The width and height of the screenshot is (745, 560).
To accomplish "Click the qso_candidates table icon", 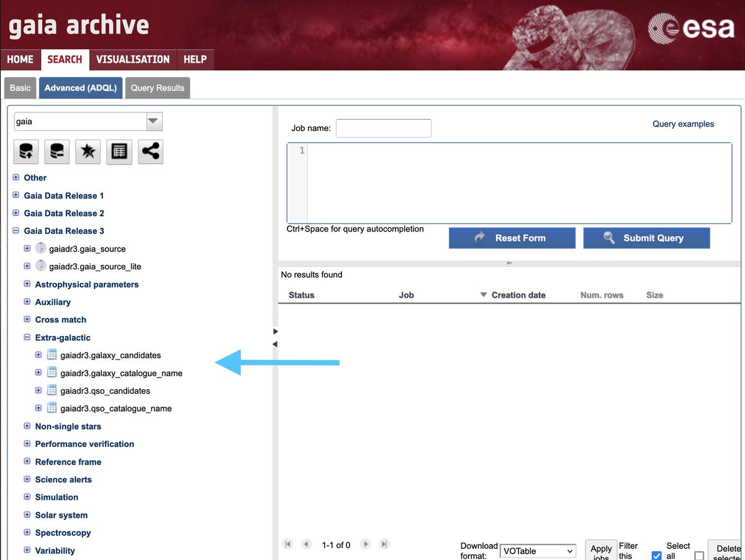I will click(x=52, y=391).
